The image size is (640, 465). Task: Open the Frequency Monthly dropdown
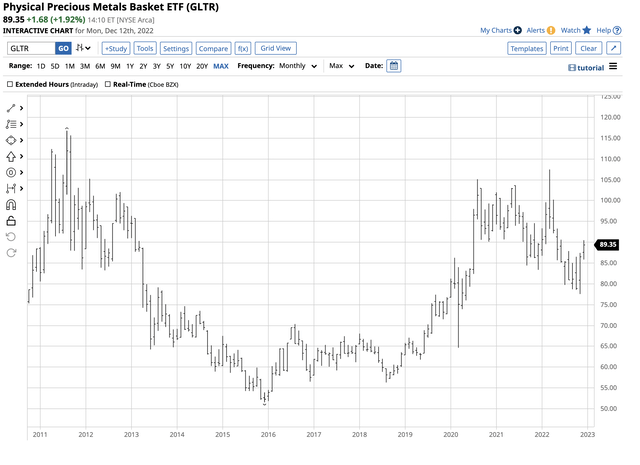(298, 66)
